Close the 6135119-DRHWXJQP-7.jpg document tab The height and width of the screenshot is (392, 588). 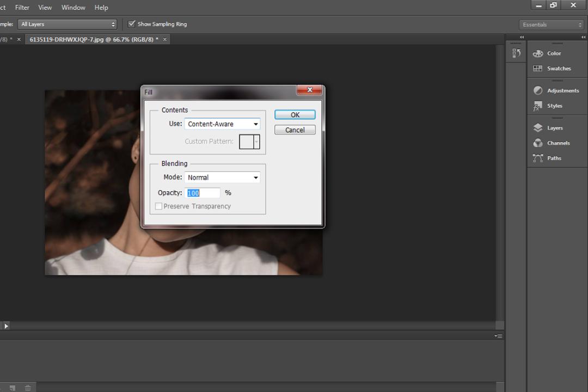164,39
